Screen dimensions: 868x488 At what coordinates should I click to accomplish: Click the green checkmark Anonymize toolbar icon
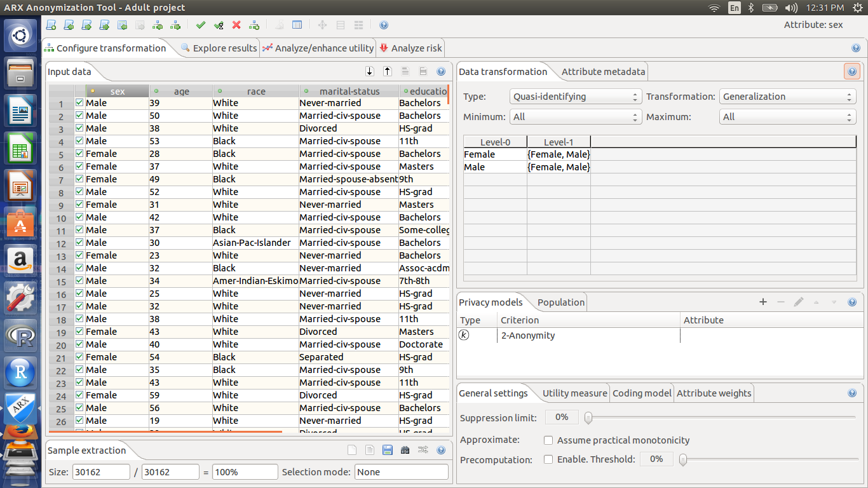point(201,25)
